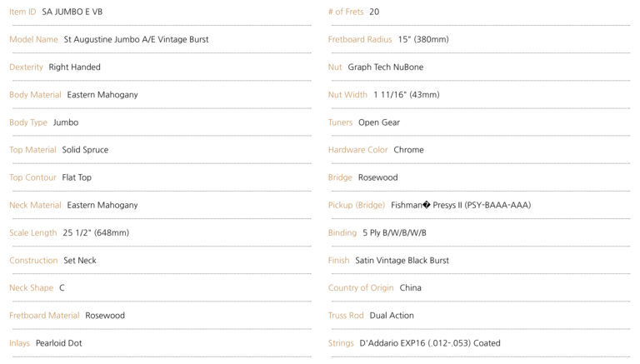This screenshot has width=640, height=364.
Task: Click the Tuners Open Gear value
Action: click(379, 122)
